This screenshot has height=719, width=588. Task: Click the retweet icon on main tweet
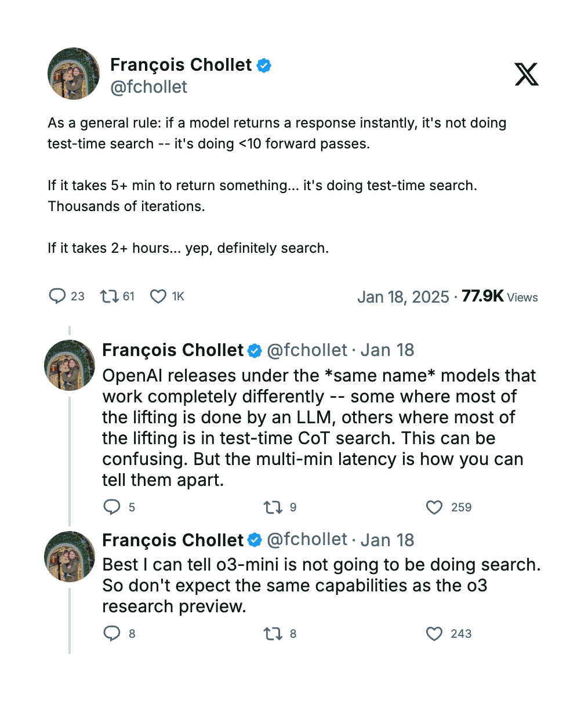point(108,296)
